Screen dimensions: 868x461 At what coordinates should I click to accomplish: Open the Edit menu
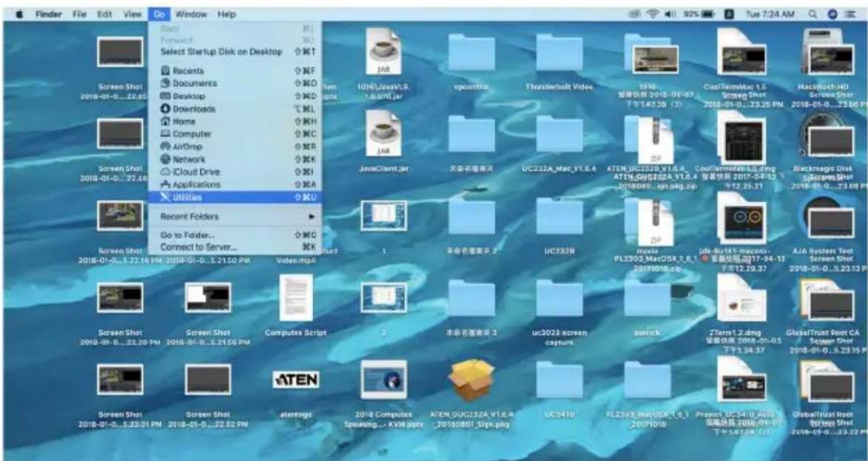104,14
